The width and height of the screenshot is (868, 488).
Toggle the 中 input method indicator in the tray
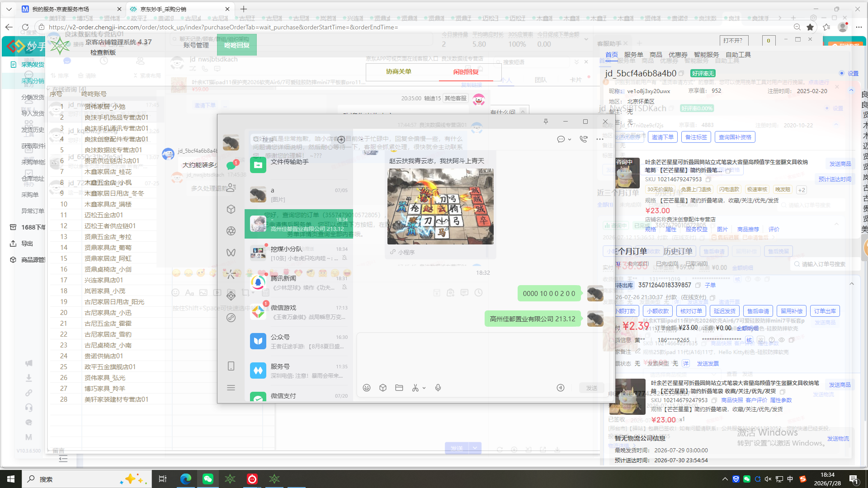[x=790, y=479]
